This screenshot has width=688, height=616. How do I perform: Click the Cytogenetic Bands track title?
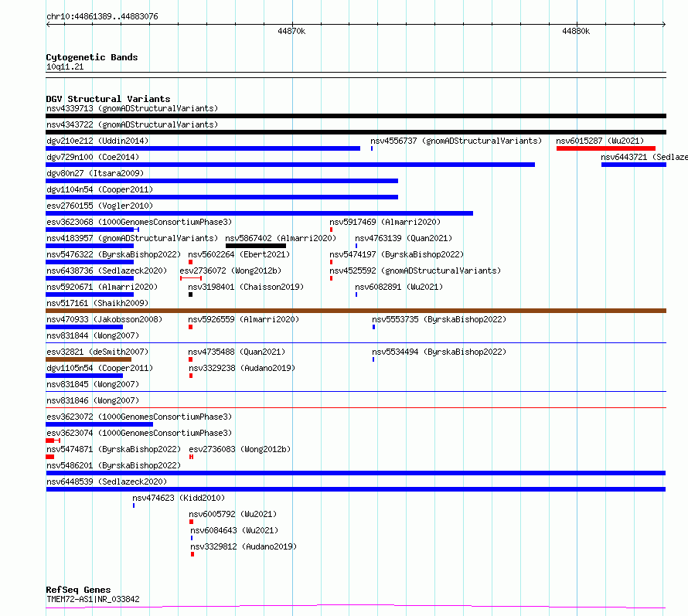click(x=92, y=57)
